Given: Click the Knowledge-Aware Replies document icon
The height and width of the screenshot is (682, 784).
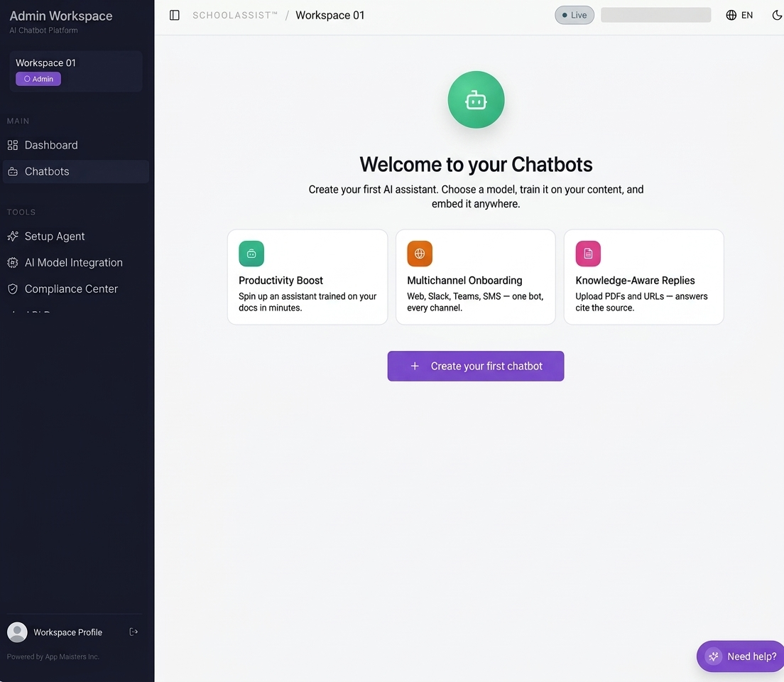Looking at the screenshot, I should pyautogui.click(x=588, y=254).
